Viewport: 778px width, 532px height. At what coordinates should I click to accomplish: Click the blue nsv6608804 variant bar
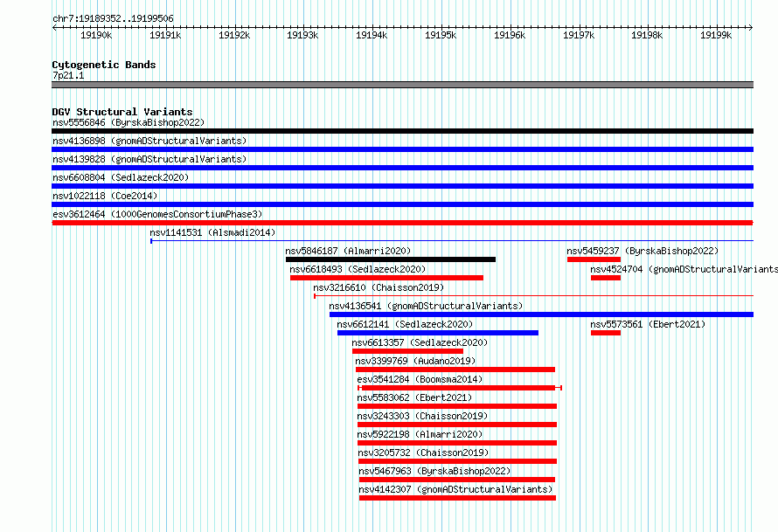(x=402, y=186)
